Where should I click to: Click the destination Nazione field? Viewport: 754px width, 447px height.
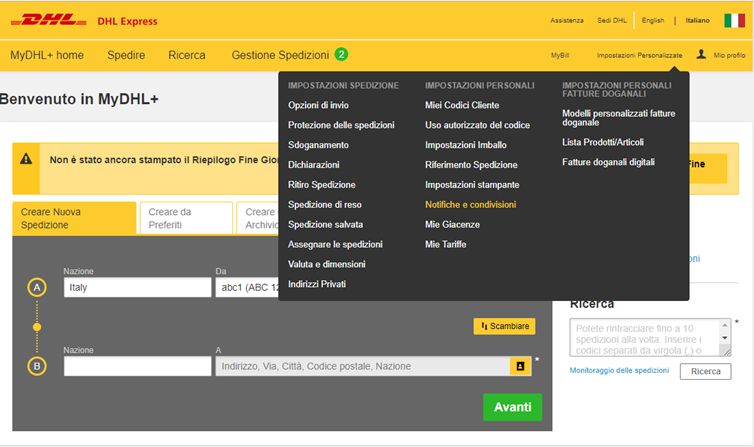(138, 366)
